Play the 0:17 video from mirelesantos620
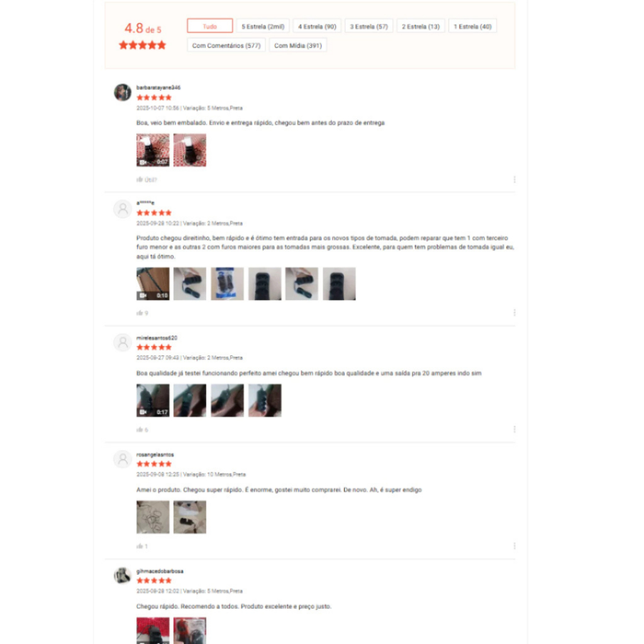Image resolution: width=644 pixels, height=644 pixels. pyautogui.click(x=153, y=401)
